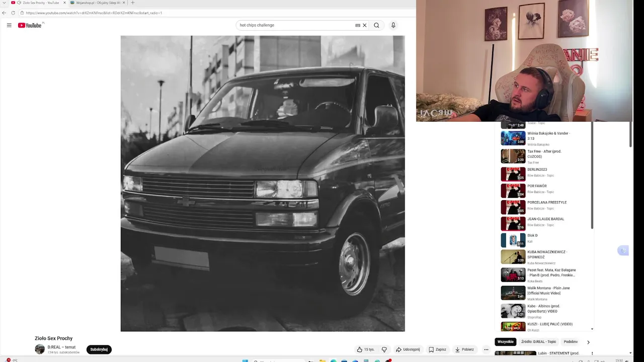Go back with the browser back arrow
This screenshot has height=362, width=644.
5,13
